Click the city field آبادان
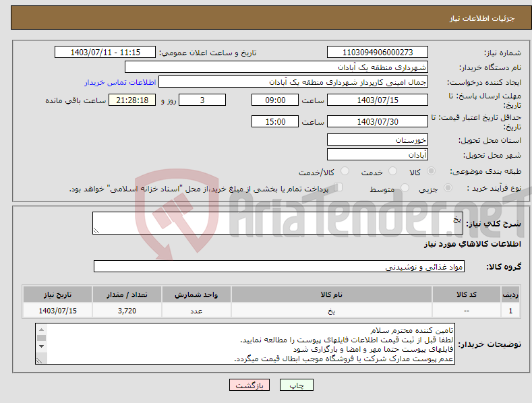532x403 pixels. tap(378, 155)
